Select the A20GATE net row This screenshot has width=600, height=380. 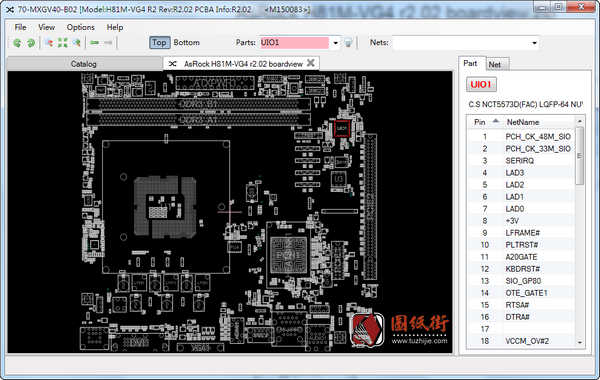[522, 257]
